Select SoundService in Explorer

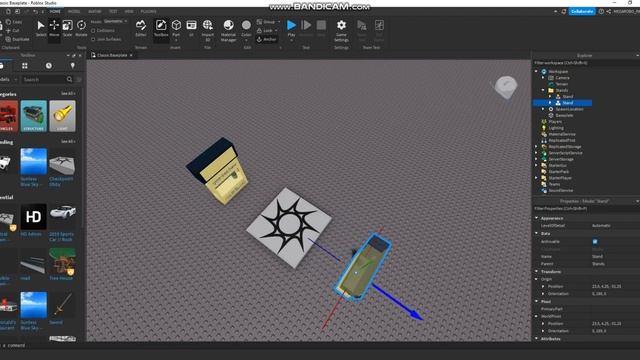point(560,191)
